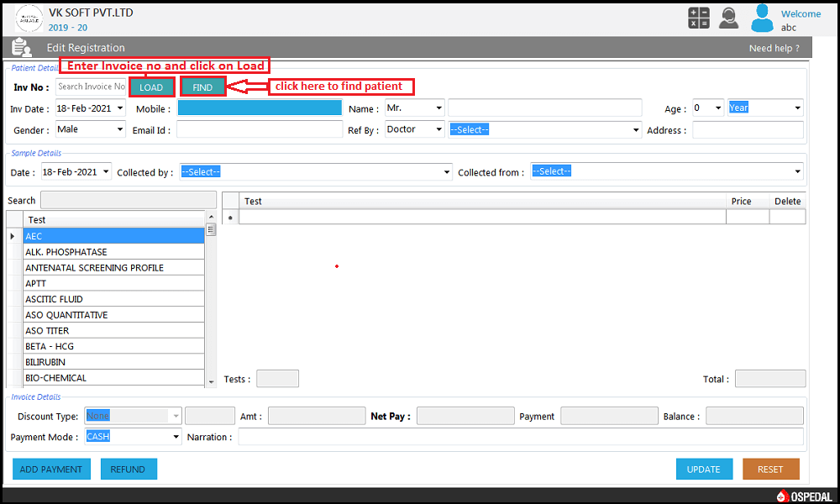
Task: Click the Net Pay field
Action: tap(465, 416)
